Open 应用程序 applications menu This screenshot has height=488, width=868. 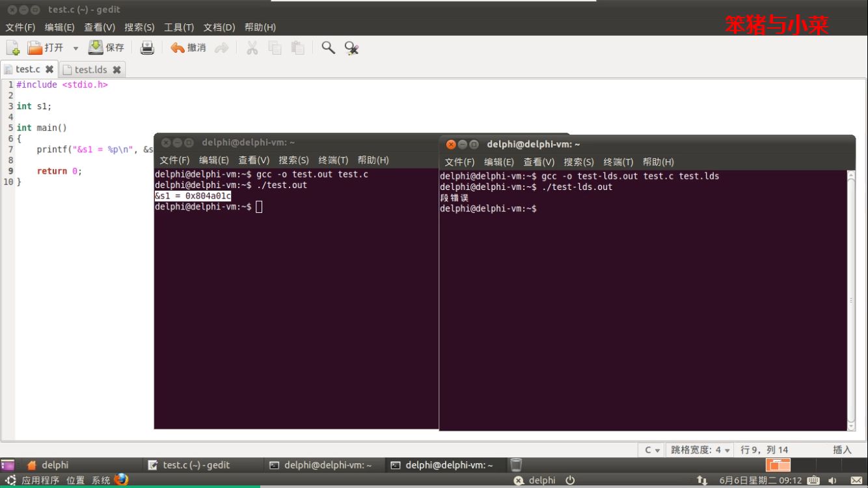point(40,480)
